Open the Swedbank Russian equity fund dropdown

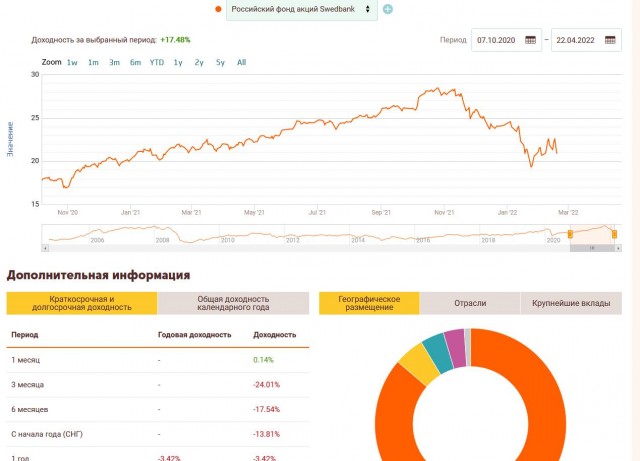[302, 9]
